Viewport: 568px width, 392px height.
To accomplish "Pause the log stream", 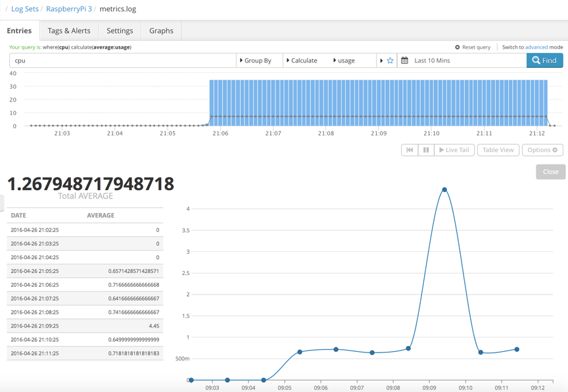I will coord(426,150).
